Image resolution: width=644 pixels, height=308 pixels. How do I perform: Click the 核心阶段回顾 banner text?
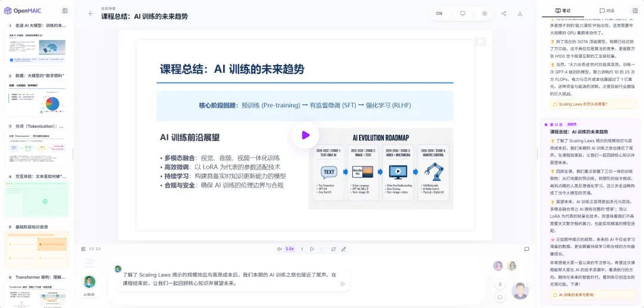[305, 105]
